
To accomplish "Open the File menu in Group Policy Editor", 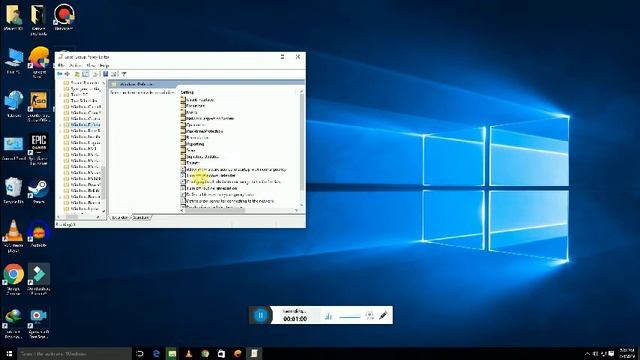I will tap(61, 65).
